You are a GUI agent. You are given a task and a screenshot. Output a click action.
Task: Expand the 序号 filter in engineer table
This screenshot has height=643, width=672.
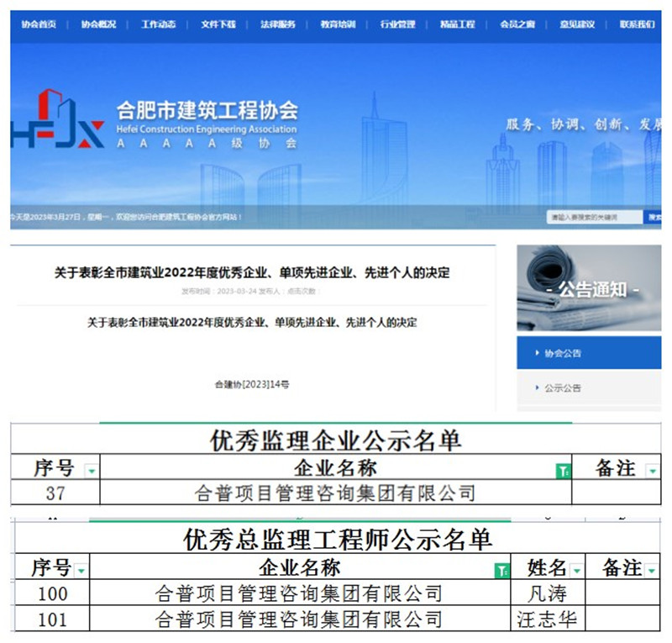click(81, 571)
